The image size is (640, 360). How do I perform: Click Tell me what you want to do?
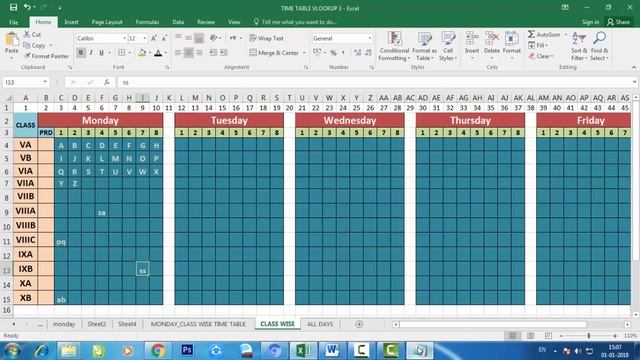coord(296,22)
